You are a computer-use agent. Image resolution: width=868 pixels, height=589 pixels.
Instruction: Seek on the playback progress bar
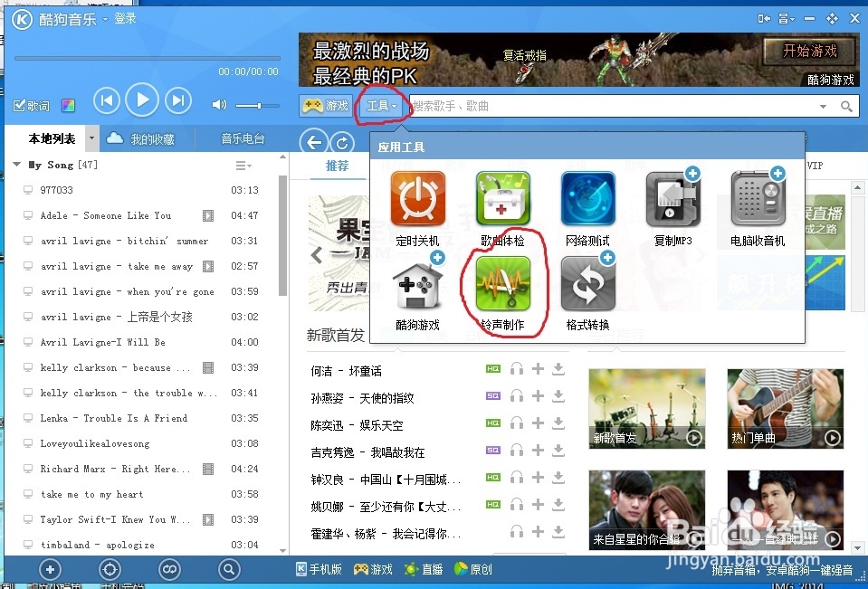point(148,58)
